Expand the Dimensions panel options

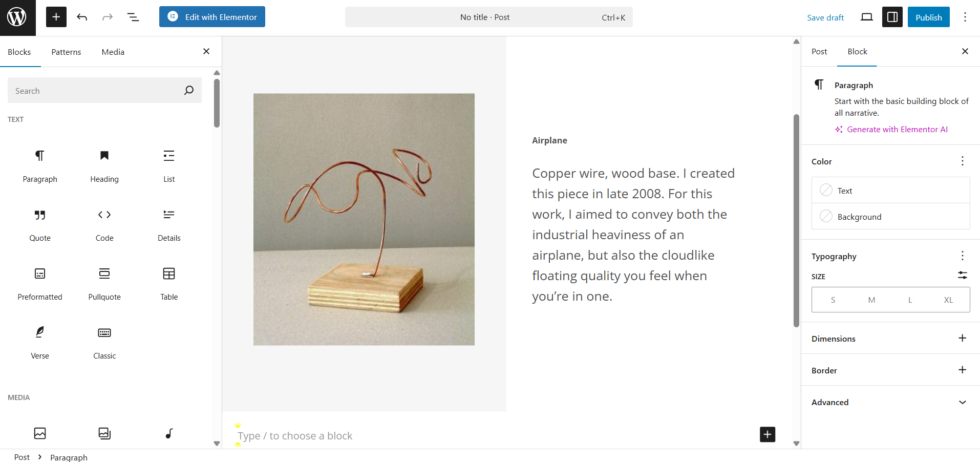pyautogui.click(x=962, y=338)
